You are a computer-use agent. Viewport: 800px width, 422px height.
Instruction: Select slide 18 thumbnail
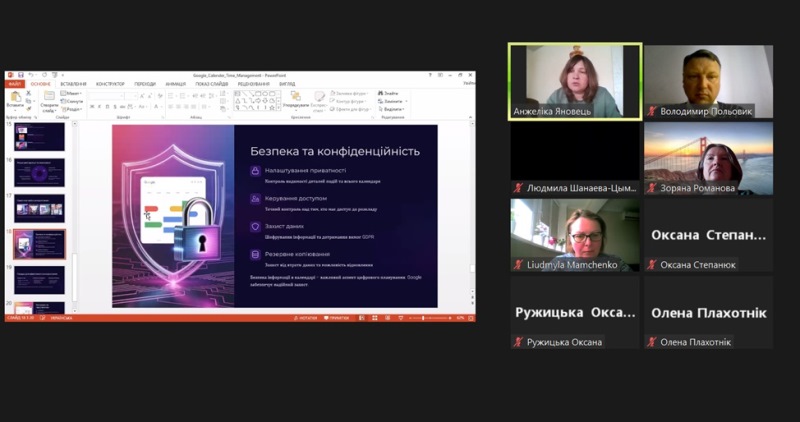point(39,244)
